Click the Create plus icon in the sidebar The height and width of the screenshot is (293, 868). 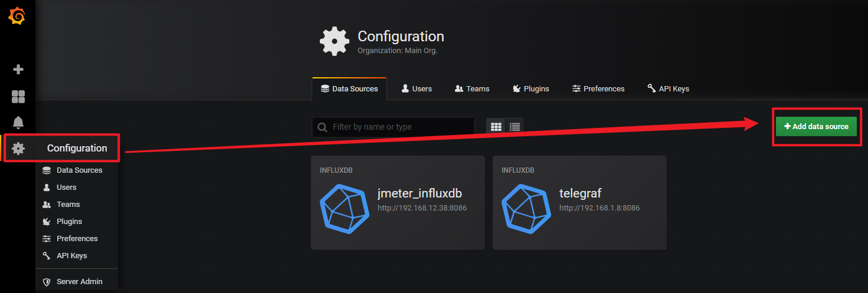[18, 70]
